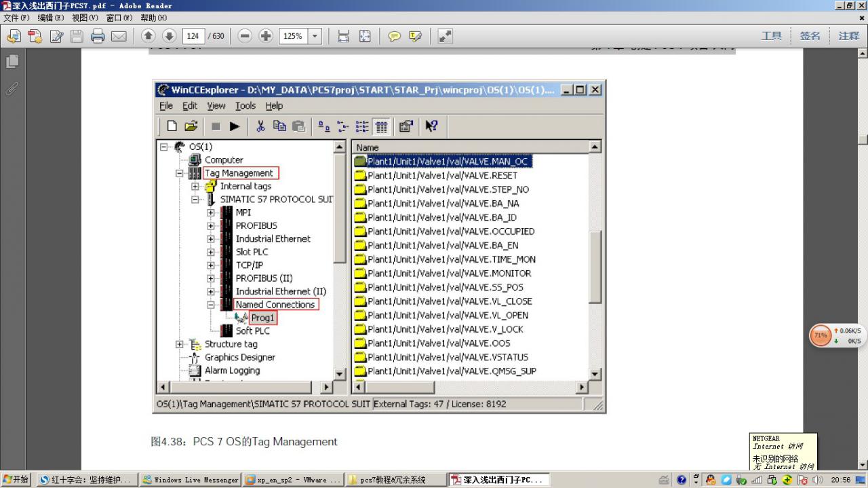Screen dimensions: 868x488
Task: Collapse the Named Connections node
Action: pos(211,305)
